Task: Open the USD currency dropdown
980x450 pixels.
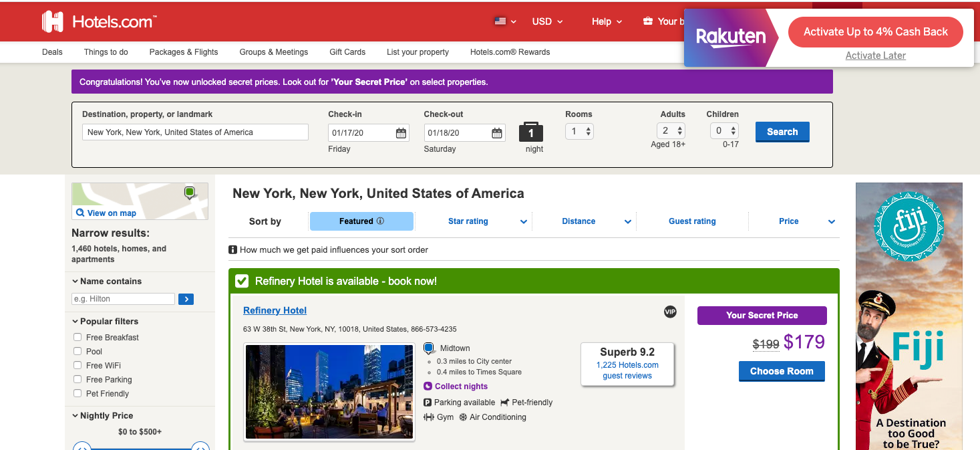Action: click(547, 21)
